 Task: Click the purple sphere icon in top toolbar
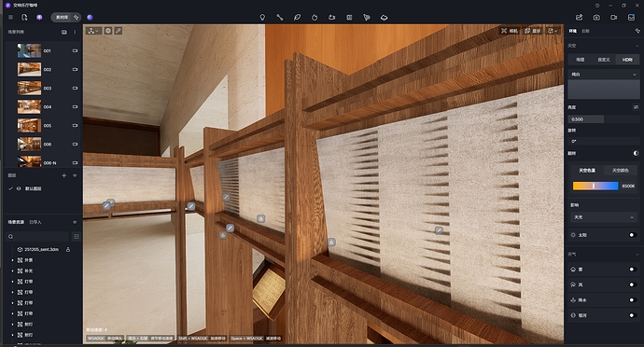(90, 17)
